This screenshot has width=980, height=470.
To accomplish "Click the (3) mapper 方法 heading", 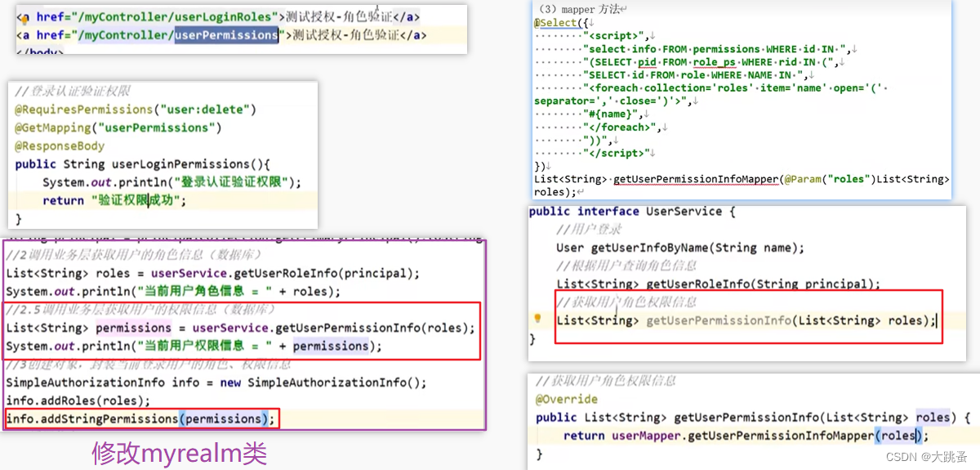I will click(580, 10).
